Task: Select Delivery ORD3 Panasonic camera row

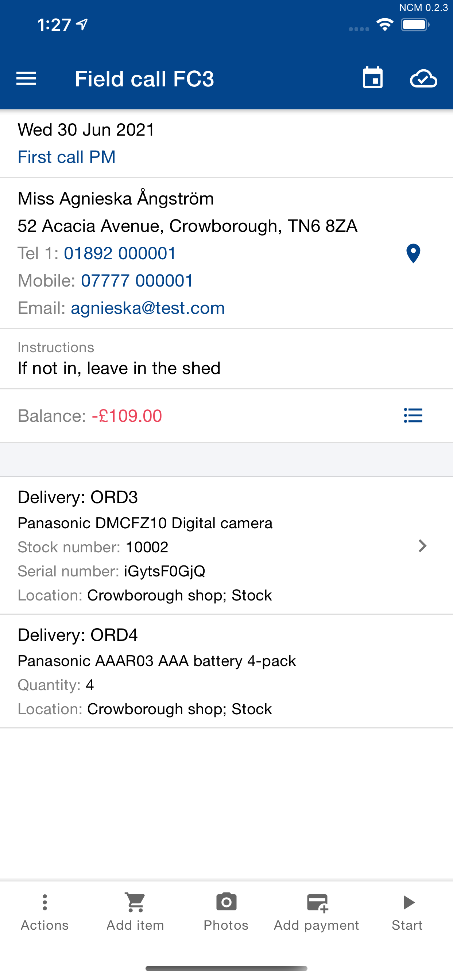Action: (x=226, y=545)
